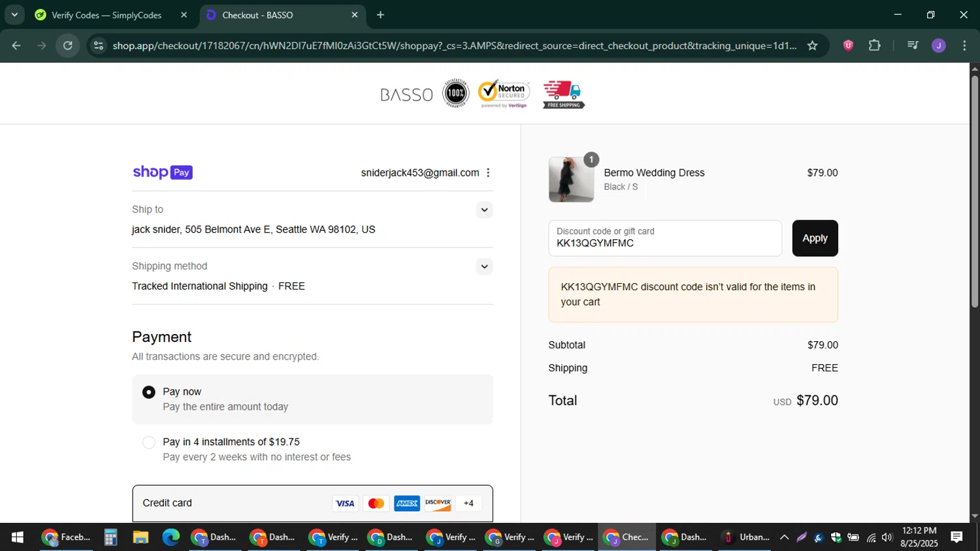The image size is (980, 551).
Task: Open the Windows notification center
Action: pyautogui.click(x=957, y=537)
